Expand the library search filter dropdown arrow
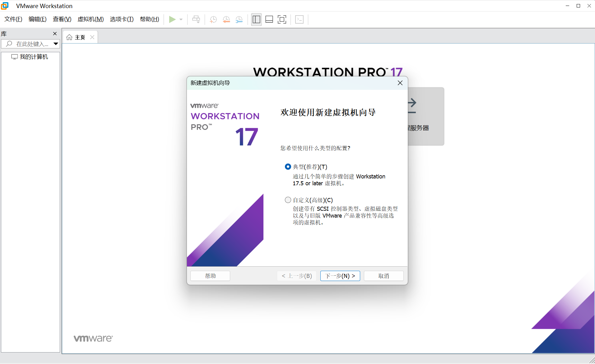 (56, 44)
